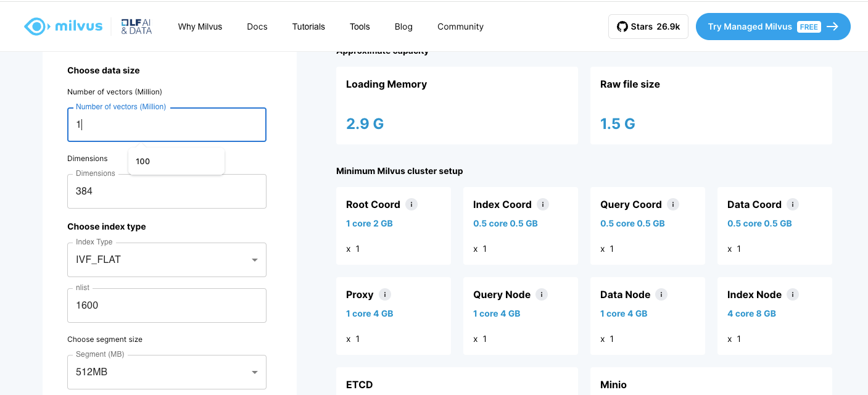Click Data Node 1 core 4 GB text
Screen dimensions: 868x395
[624, 314]
